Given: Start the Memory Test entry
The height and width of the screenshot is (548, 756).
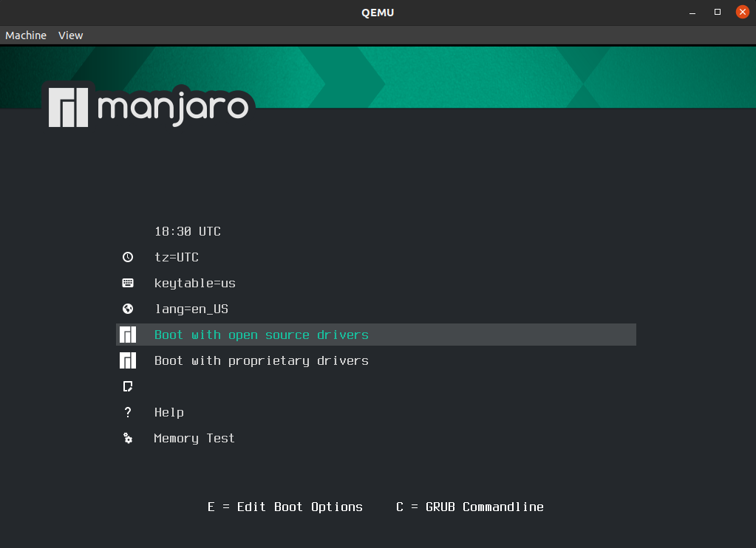Looking at the screenshot, I should click(x=194, y=438).
